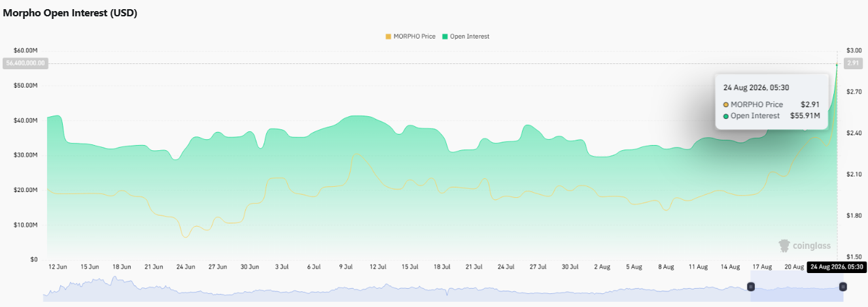Click the 27 Jun date label
868x307 pixels.
218,267
